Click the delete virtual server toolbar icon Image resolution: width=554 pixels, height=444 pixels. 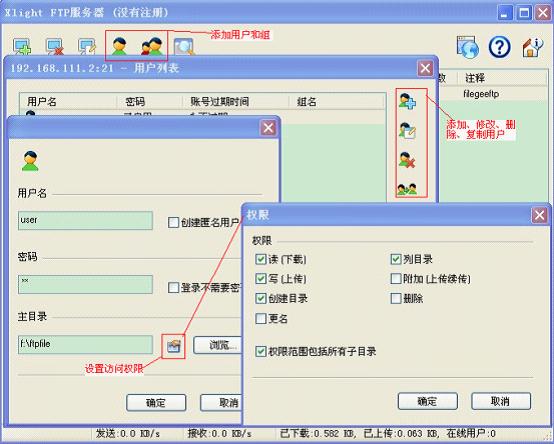(55, 46)
